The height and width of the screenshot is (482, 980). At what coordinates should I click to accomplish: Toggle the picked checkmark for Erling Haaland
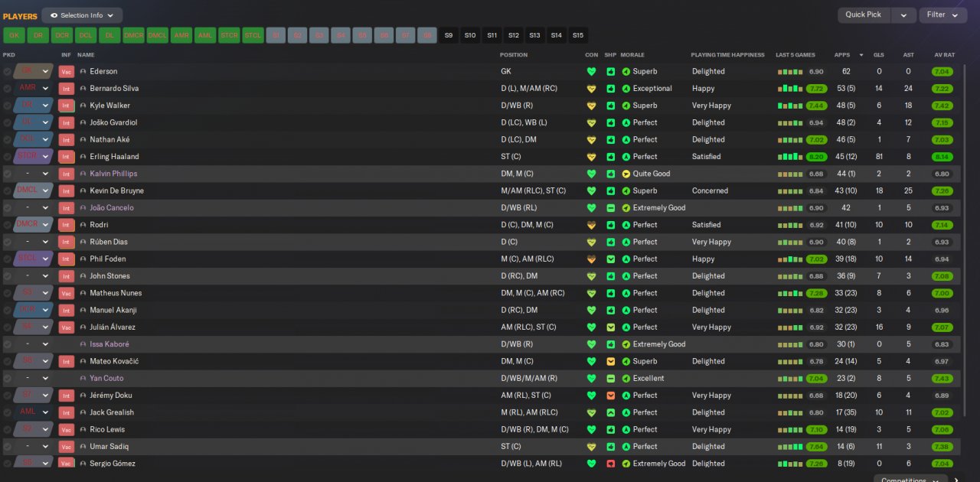(7, 157)
